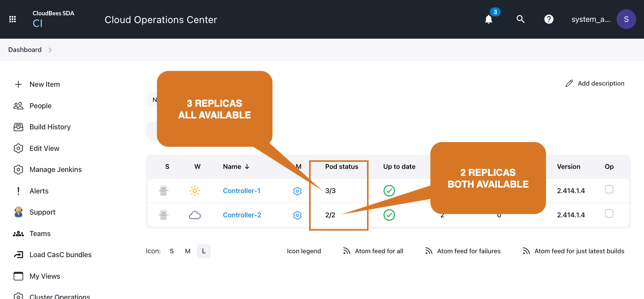Click Controller-1 server status icon

[x=164, y=191]
